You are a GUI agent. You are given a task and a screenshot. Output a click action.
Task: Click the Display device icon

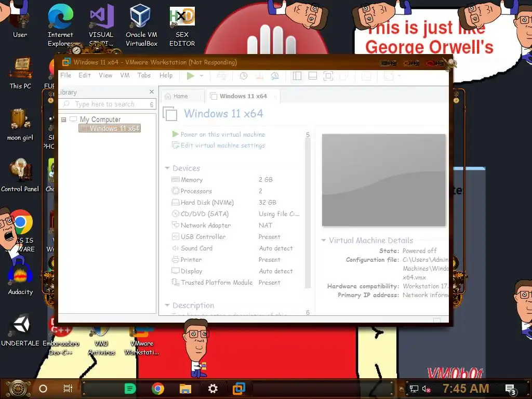pos(176,271)
